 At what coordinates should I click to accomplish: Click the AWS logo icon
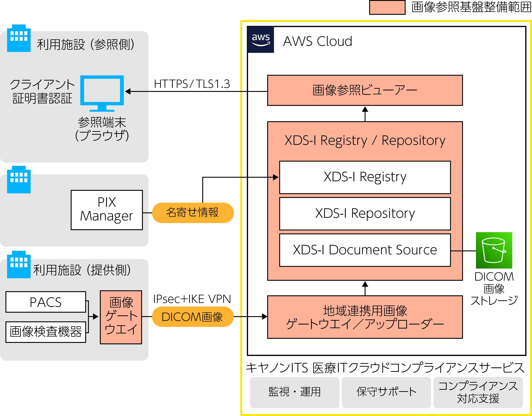tap(261, 40)
